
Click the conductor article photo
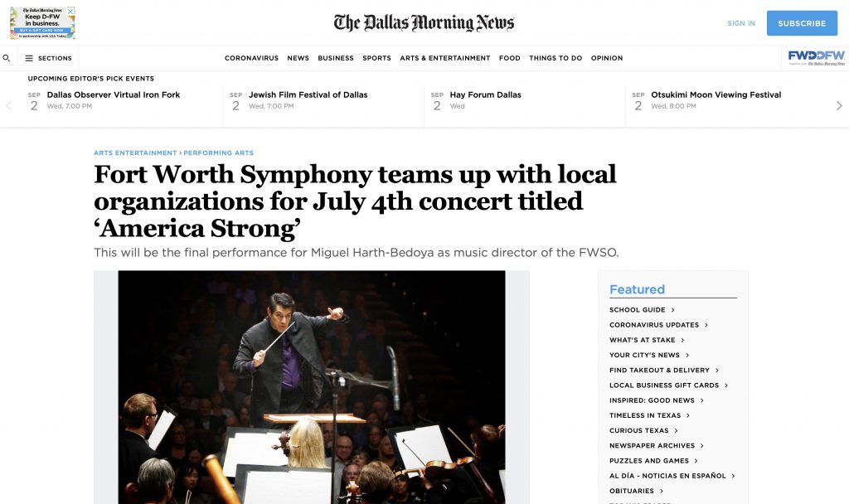pos(312,387)
